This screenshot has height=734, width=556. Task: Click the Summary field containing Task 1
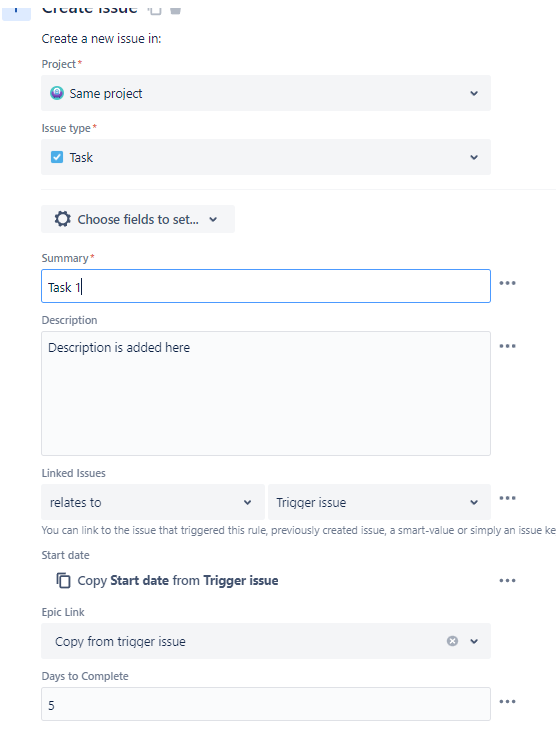266,286
